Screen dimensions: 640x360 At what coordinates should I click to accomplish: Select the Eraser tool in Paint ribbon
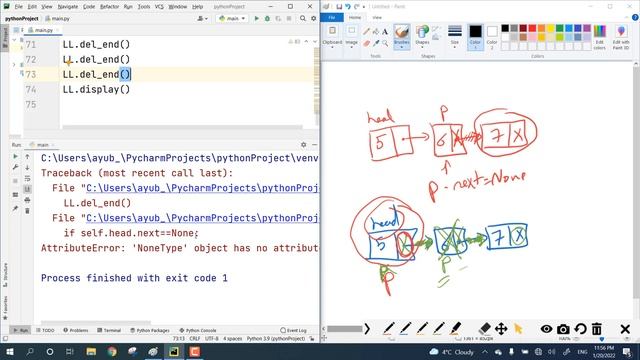[x=367, y=43]
